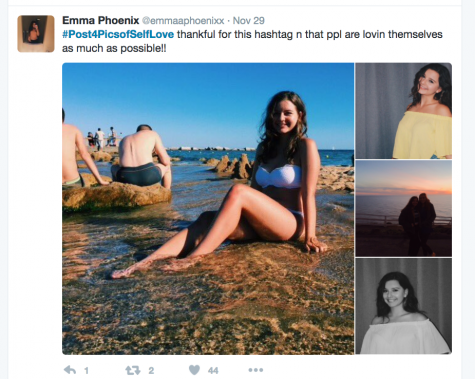Visit the @emmaaphoenixx handle link
Viewport: 475px width, 379px height.
183,21
